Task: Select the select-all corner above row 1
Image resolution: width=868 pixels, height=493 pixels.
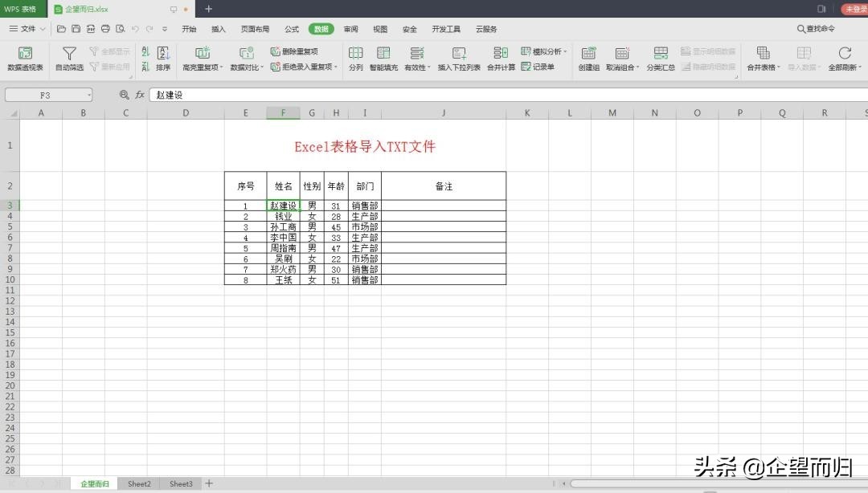Action: pos(10,113)
